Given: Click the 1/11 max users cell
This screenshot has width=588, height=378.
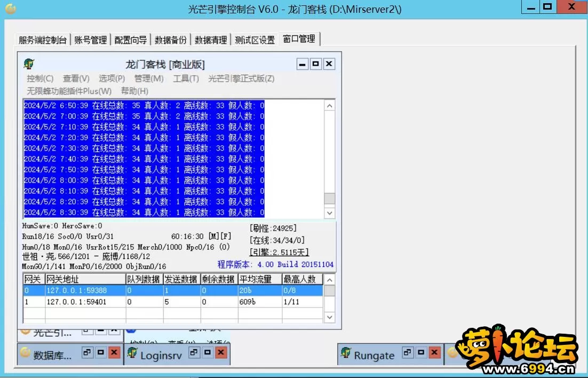Looking at the screenshot, I should [302, 302].
